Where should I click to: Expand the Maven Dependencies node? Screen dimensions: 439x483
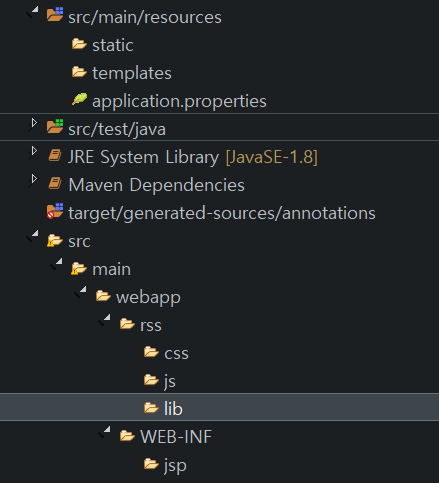click(34, 179)
